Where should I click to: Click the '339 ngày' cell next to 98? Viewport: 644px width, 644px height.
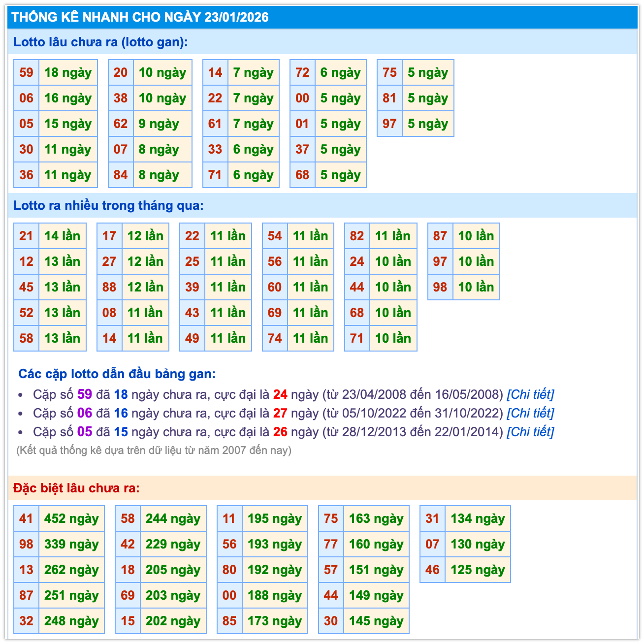(71, 545)
